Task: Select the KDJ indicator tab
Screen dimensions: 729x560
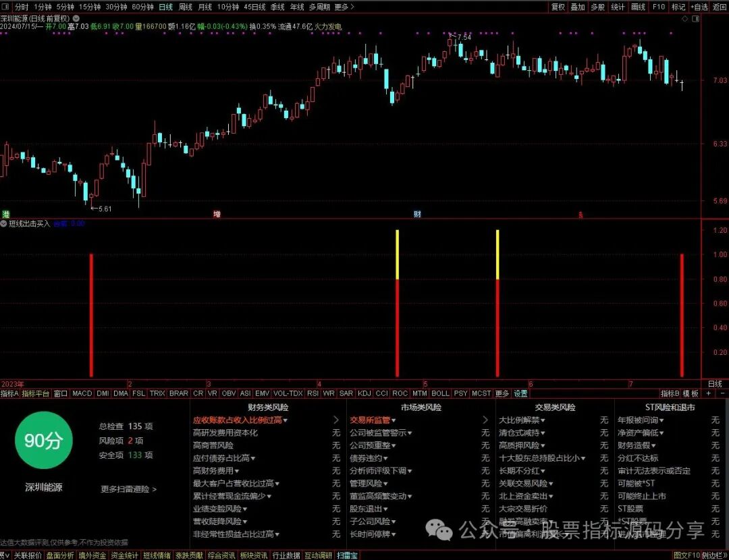Action: (x=364, y=393)
